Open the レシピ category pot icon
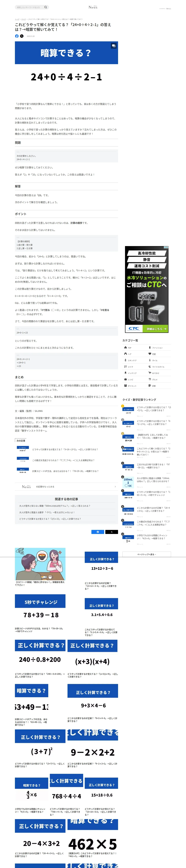The height and width of the screenshot is (868, 186). click(x=126, y=379)
